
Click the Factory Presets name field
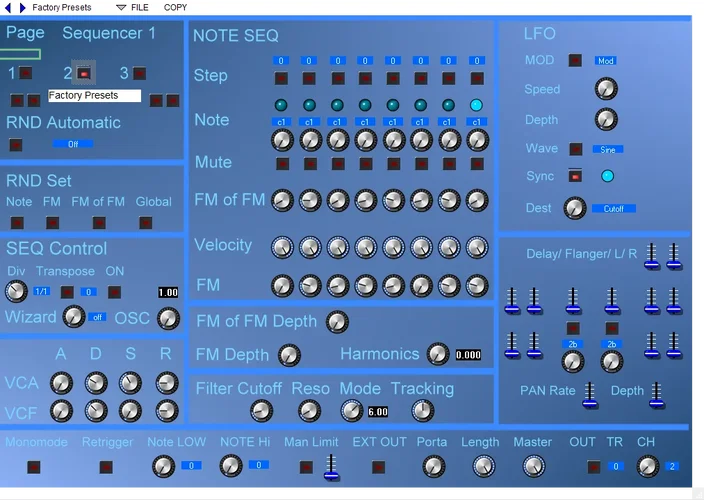(x=94, y=96)
